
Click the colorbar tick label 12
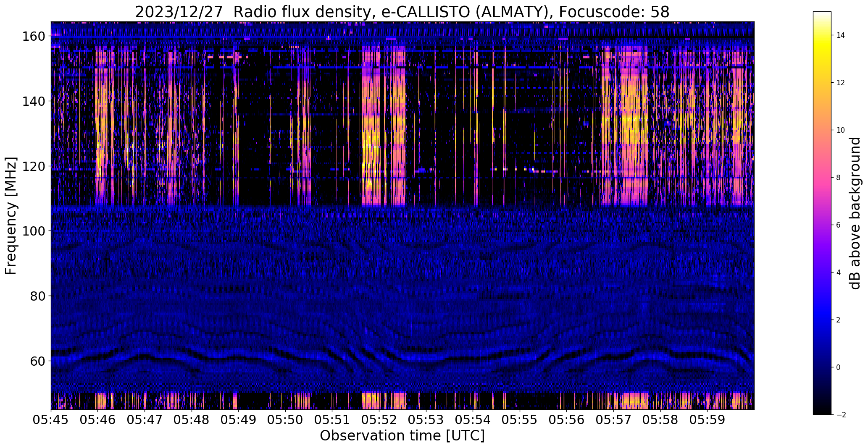click(x=841, y=83)
